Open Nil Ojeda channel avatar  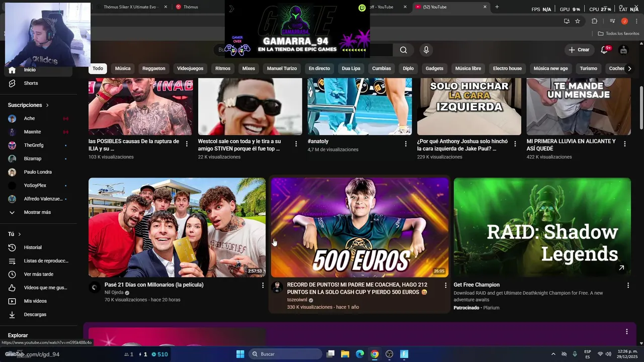pos(94,288)
